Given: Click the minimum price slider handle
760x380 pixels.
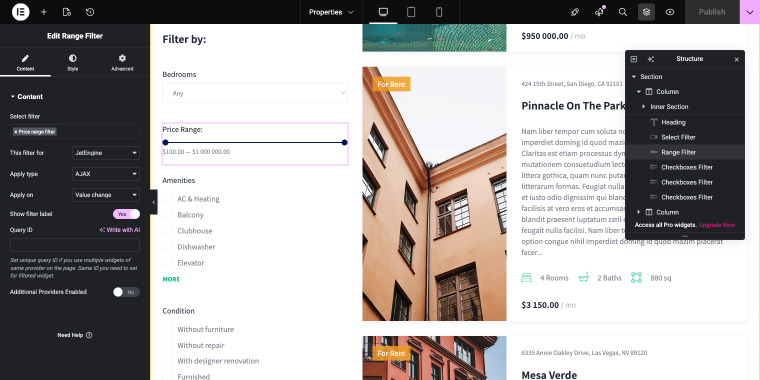Looking at the screenshot, I should coord(165,142).
